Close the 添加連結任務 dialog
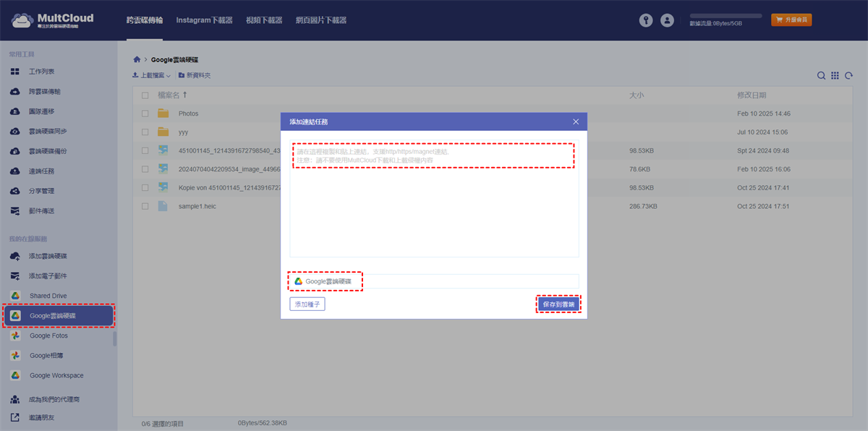The width and height of the screenshot is (868, 431). (576, 121)
